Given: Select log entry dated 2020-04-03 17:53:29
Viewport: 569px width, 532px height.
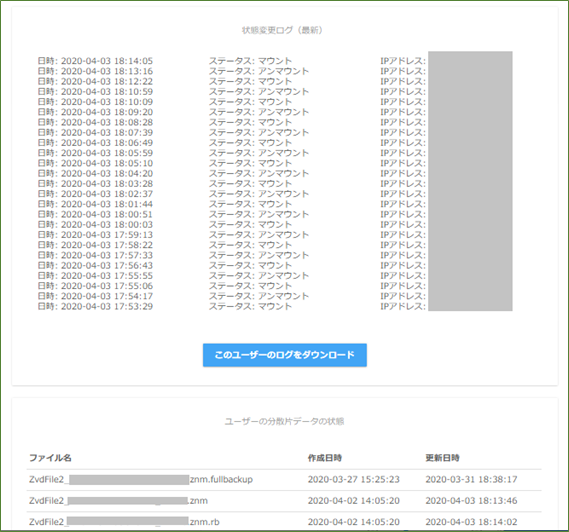Looking at the screenshot, I should coord(95,306).
